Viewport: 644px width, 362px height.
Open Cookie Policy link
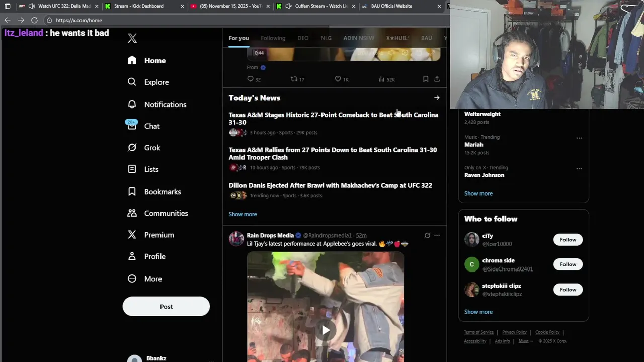pos(547,332)
